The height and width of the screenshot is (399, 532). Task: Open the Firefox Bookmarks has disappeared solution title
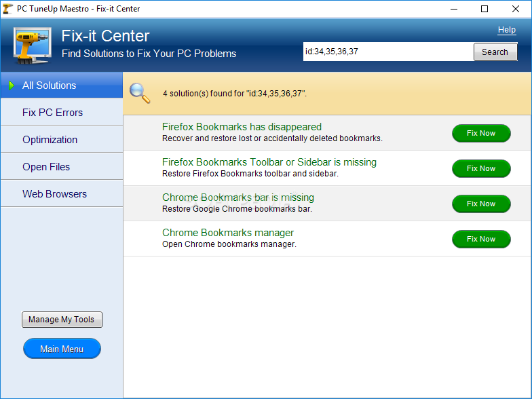click(242, 127)
